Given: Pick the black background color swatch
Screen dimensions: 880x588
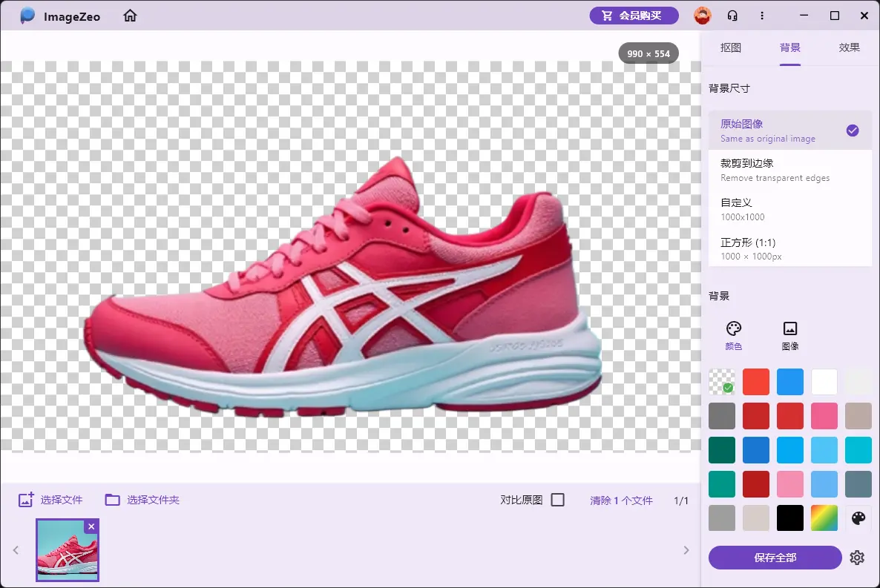Looking at the screenshot, I should click(x=790, y=518).
